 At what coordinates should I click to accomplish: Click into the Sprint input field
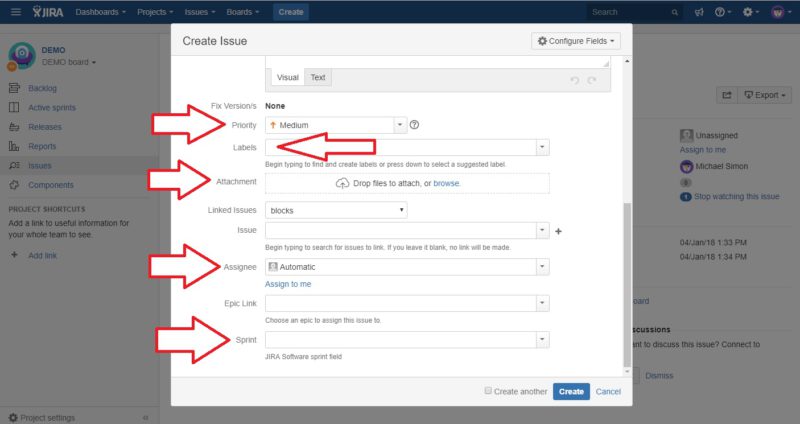tap(401, 340)
